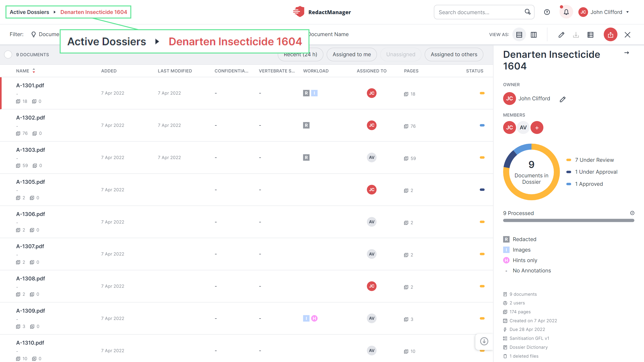Viewport: 644px width, 362px height.
Task: Close the dossier with the X icon
Action: [627, 35]
